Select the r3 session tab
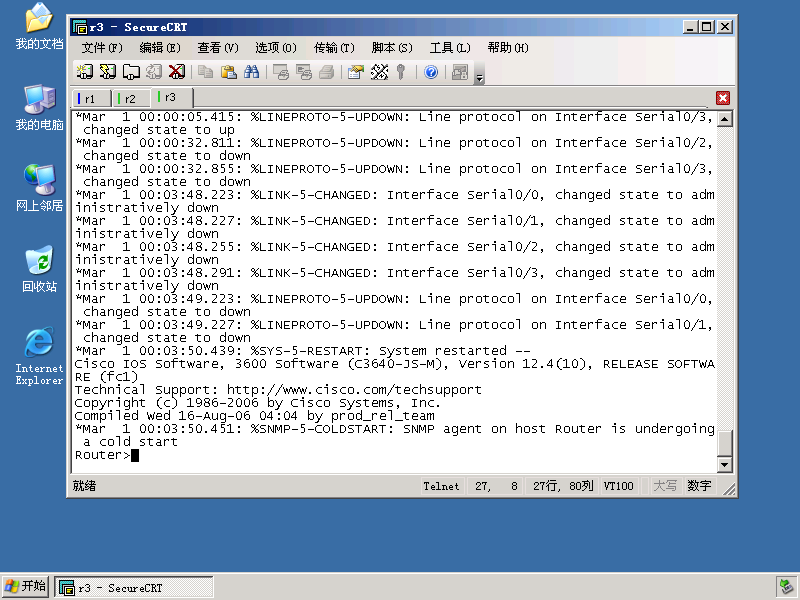This screenshot has height=600, width=800. pos(172,97)
